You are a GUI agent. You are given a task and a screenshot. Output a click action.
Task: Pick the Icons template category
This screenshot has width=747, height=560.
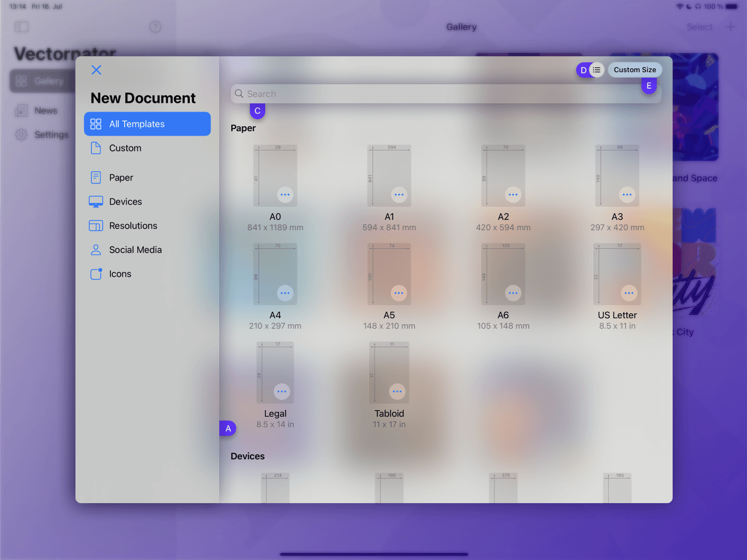click(147, 274)
